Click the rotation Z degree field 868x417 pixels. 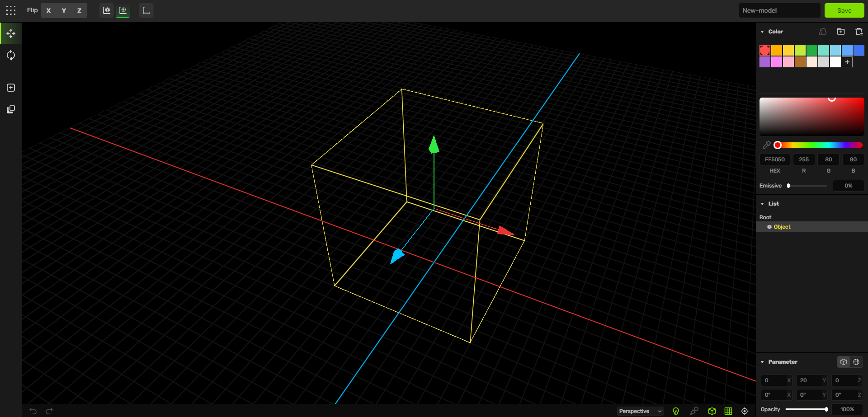pyautogui.click(x=847, y=395)
